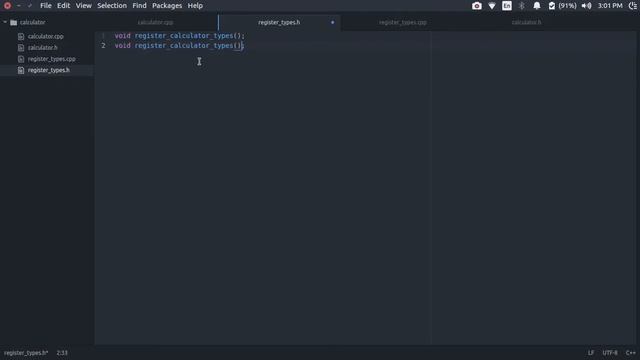This screenshot has width=640, height=360.
Task: Open the volume speaker icon
Action: click(x=587, y=6)
